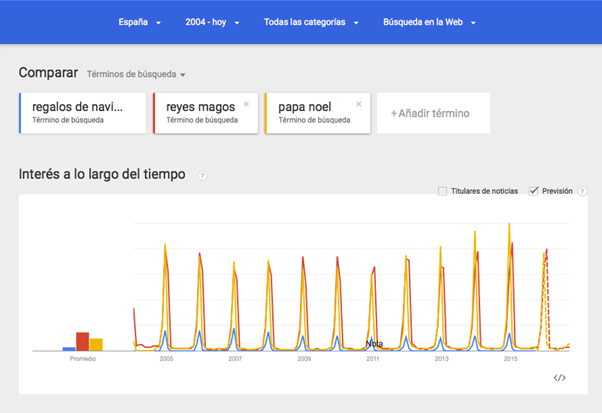The height and width of the screenshot is (413, 602).
Task: Click the 2005 axis label
Action: [166, 359]
